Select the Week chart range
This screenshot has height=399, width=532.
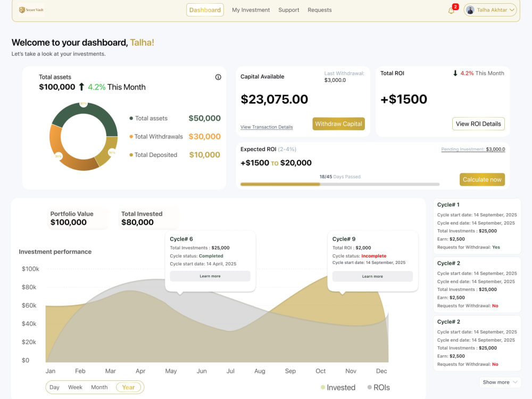[x=75, y=387]
